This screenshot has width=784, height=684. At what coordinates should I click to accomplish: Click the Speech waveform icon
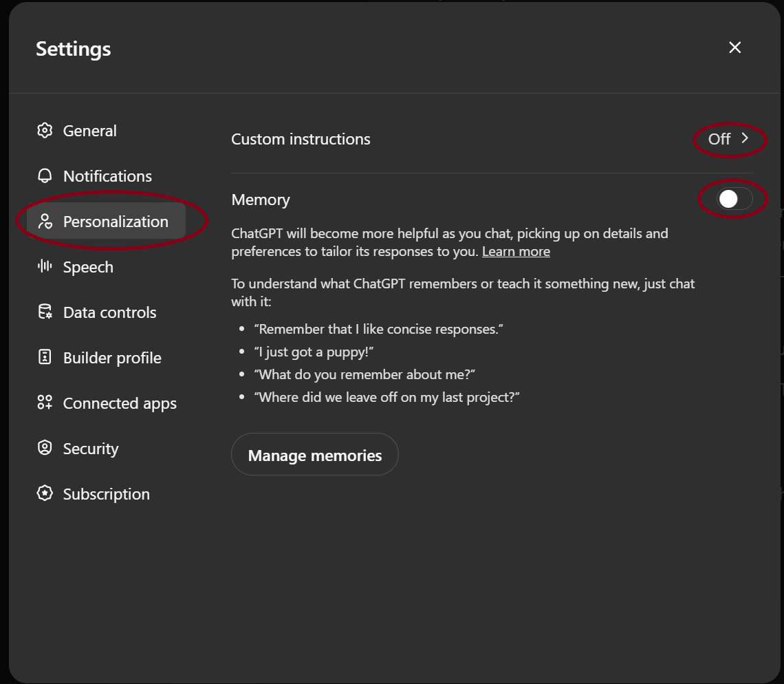(45, 266)
